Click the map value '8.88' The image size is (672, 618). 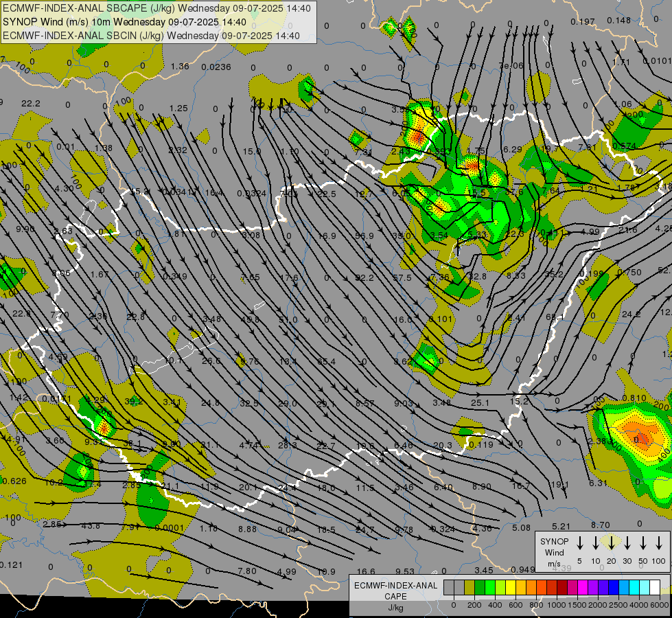pos(248,529)
